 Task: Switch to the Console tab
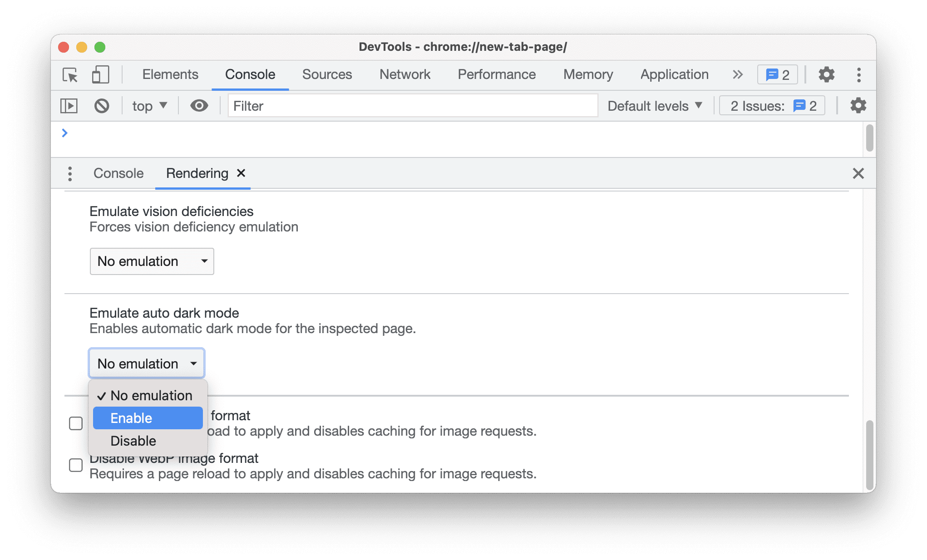118,173
